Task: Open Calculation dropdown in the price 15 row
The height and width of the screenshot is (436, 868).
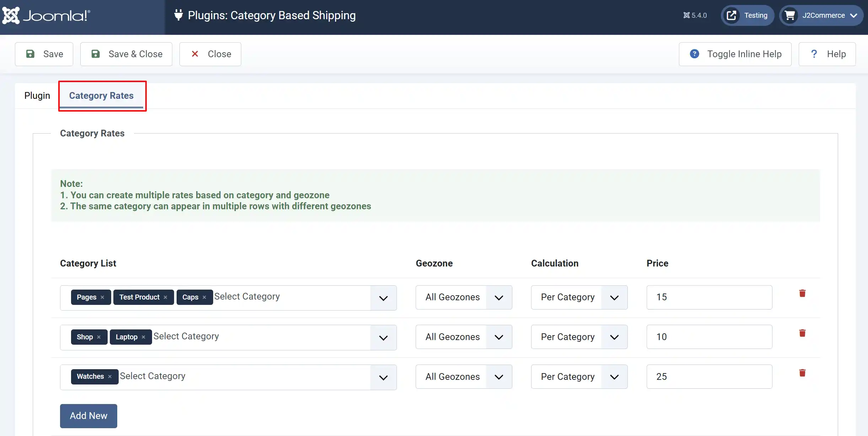Action: pos(579,297)
